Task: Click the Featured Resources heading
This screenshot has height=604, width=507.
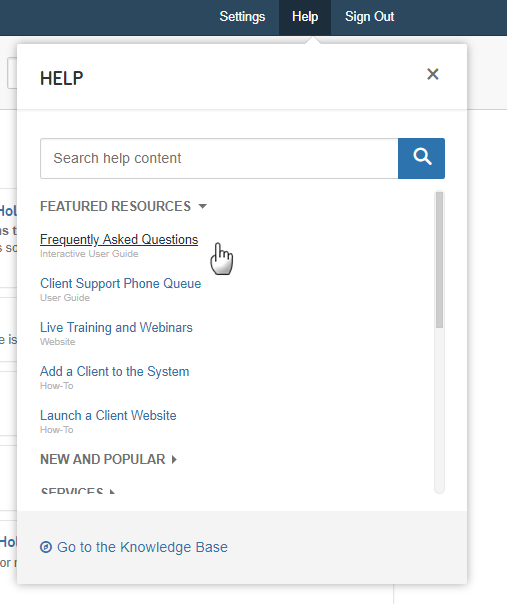Action: click(x=115, y=206)
